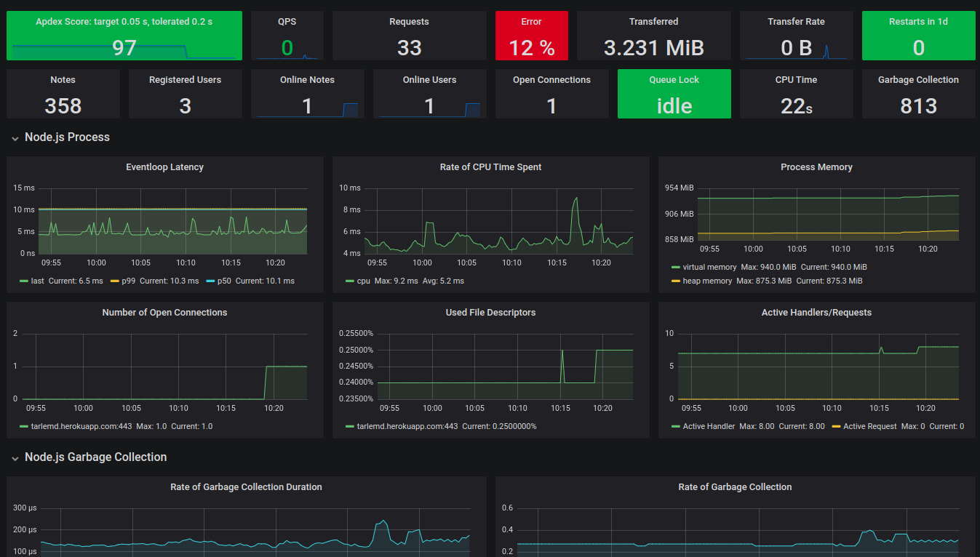Open the Number of Open Connections title menu
Image resolution: width=980 pixels, height=557 pixels.
[x=164, y=313]
